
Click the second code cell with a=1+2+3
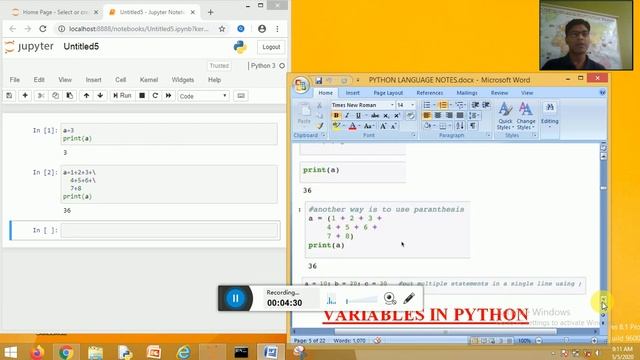point(169,184)
